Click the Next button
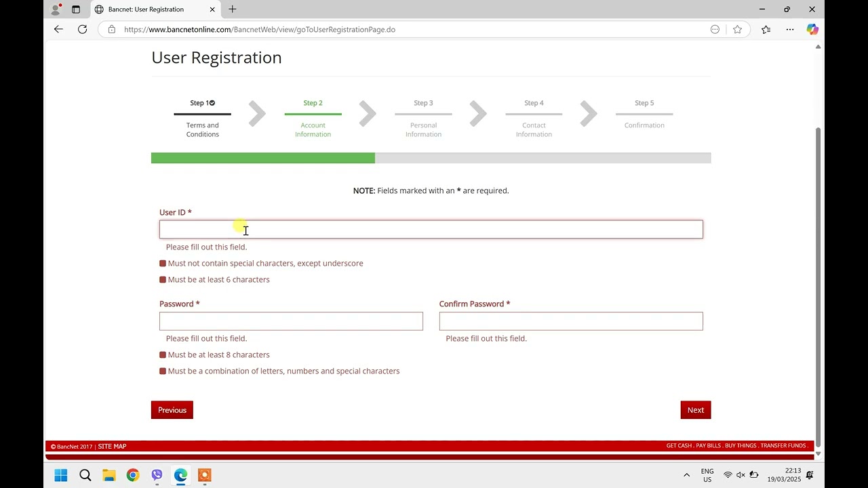This screenshot has width=868, height=488. 696,410
